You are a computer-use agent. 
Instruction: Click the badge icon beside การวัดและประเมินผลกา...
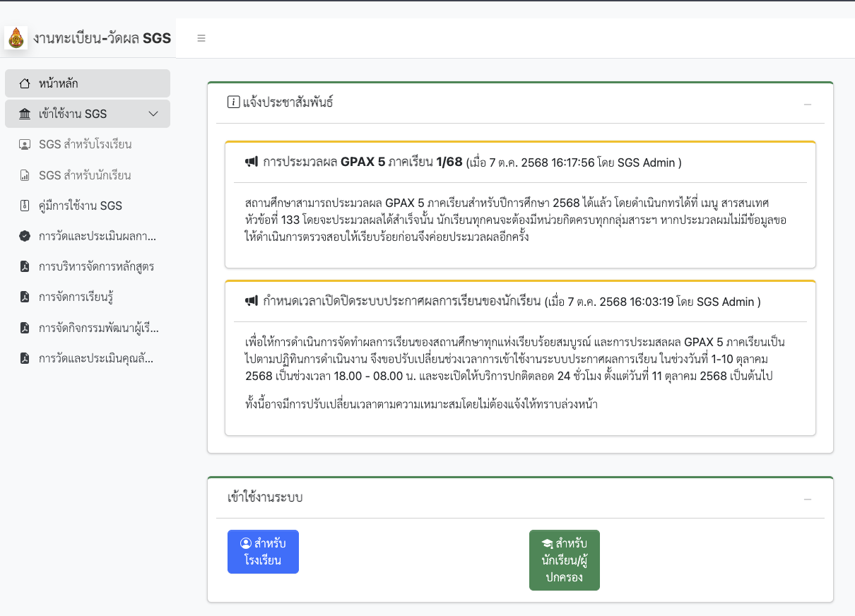coord(25,236)
